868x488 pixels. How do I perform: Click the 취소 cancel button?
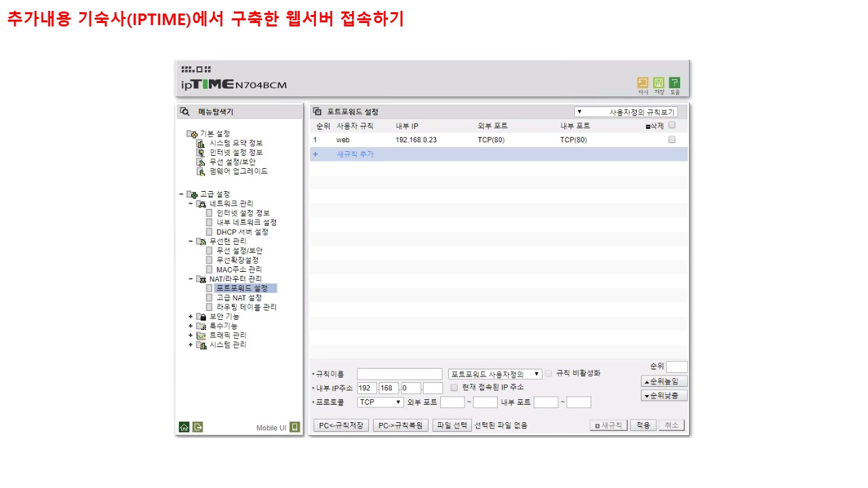671,426
